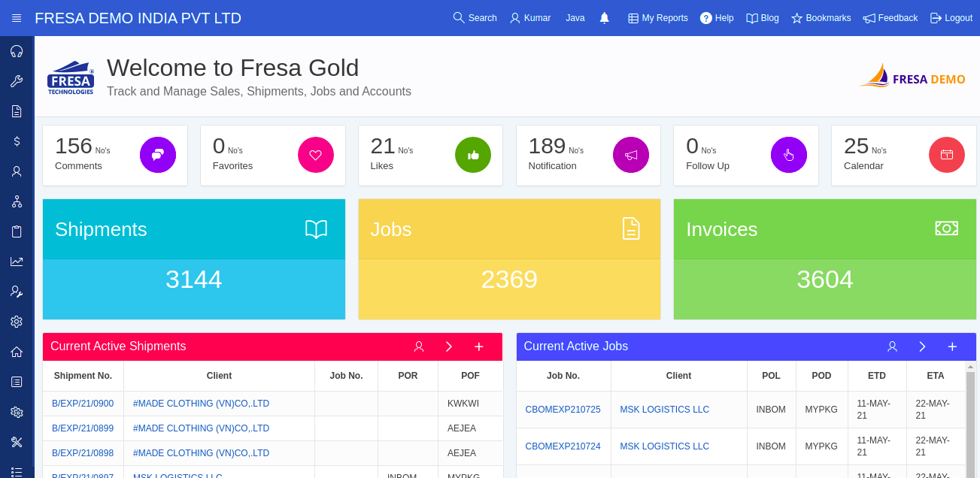Expand the Current Active Shipments chevron arrow
This screenshot has height=478, width=980.
pos(448,346)
